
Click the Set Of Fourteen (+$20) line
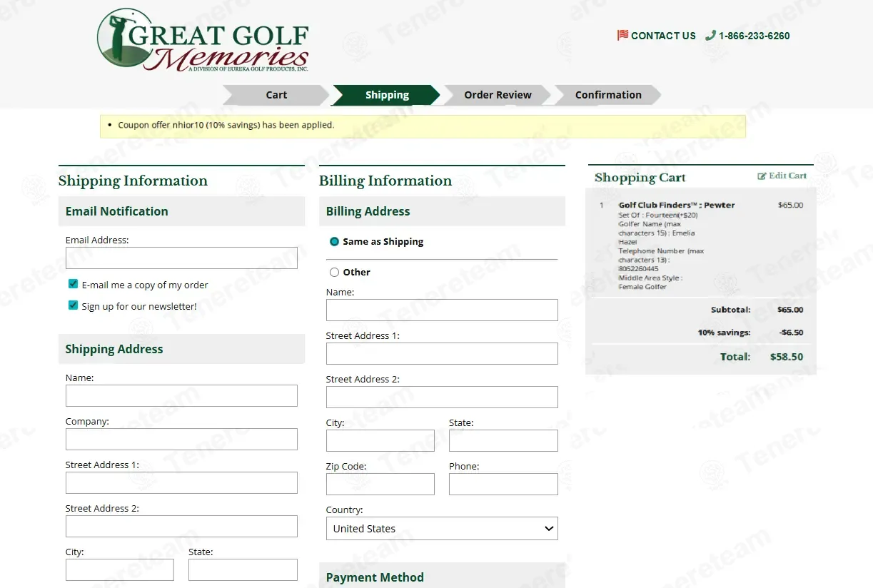[x=658, y=215]
